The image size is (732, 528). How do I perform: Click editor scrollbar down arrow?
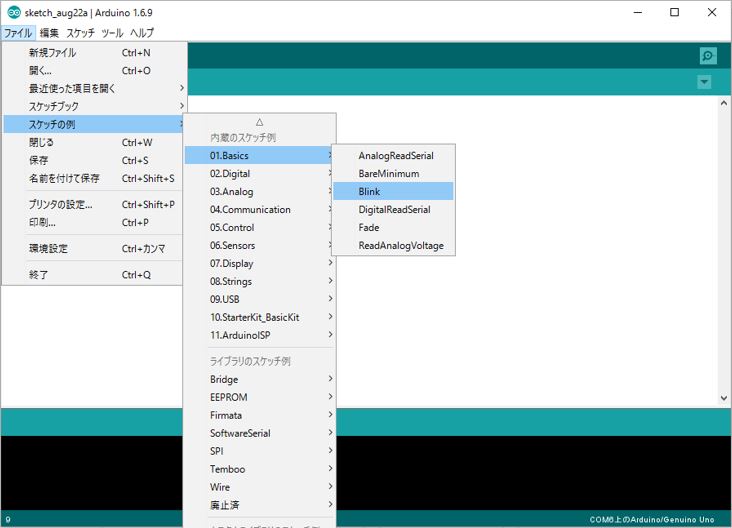(x=724, y=398)
